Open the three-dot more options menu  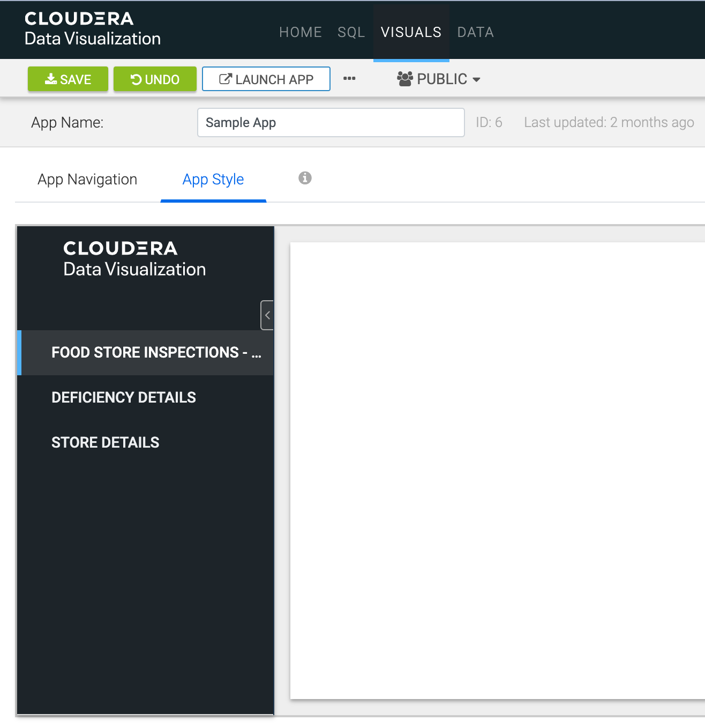click(349, 79)
